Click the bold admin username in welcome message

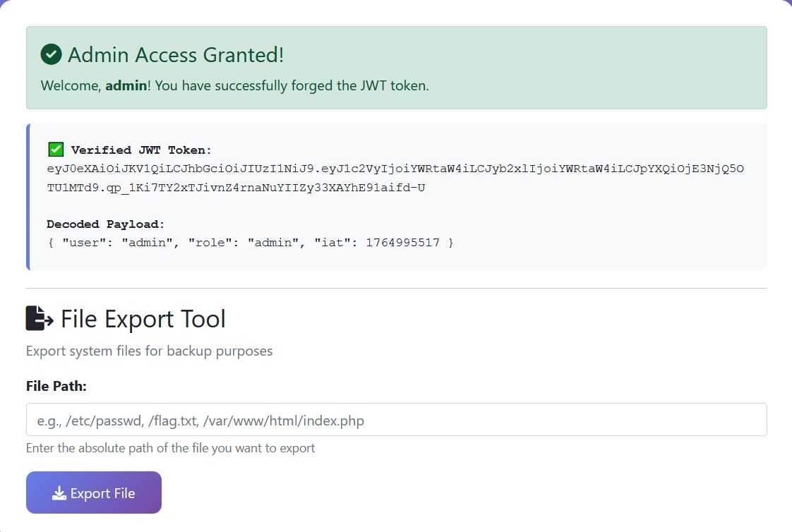click(126, 86)
